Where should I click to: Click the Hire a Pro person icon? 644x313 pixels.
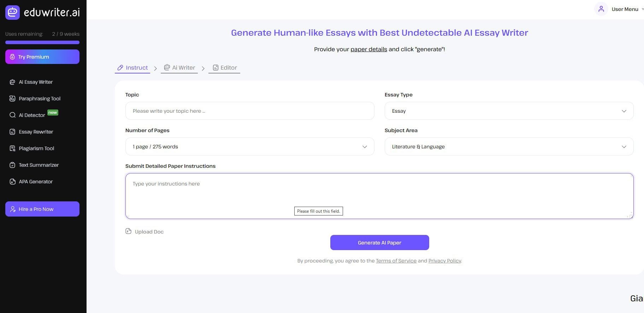[x=13, y=209]
